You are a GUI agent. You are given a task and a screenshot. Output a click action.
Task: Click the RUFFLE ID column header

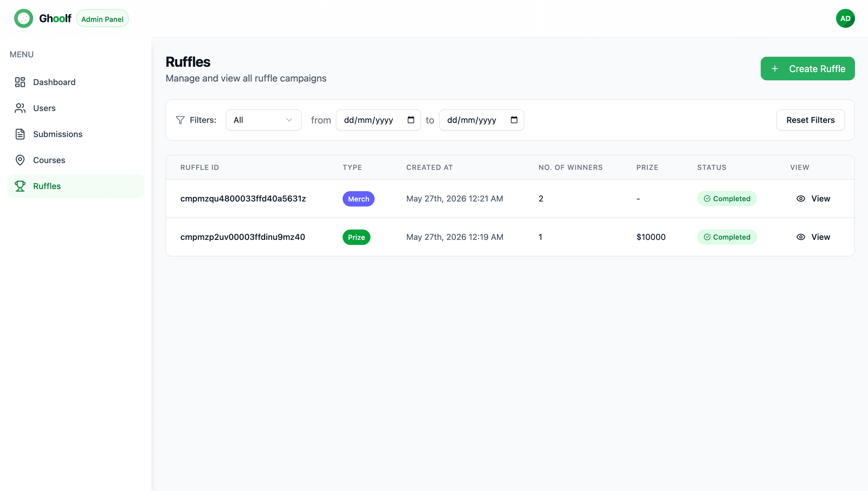(200, 167)
